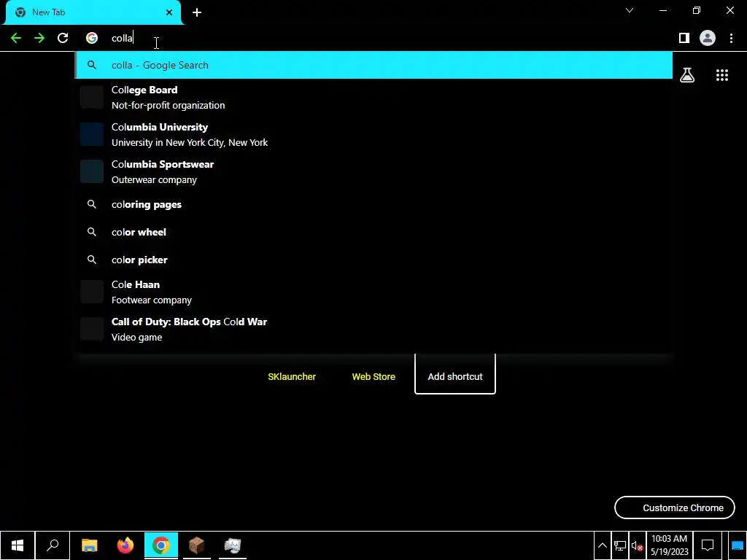Open the profile avatar menu
747x560 pixels.
pyautogui.click(x=708, y=38)
